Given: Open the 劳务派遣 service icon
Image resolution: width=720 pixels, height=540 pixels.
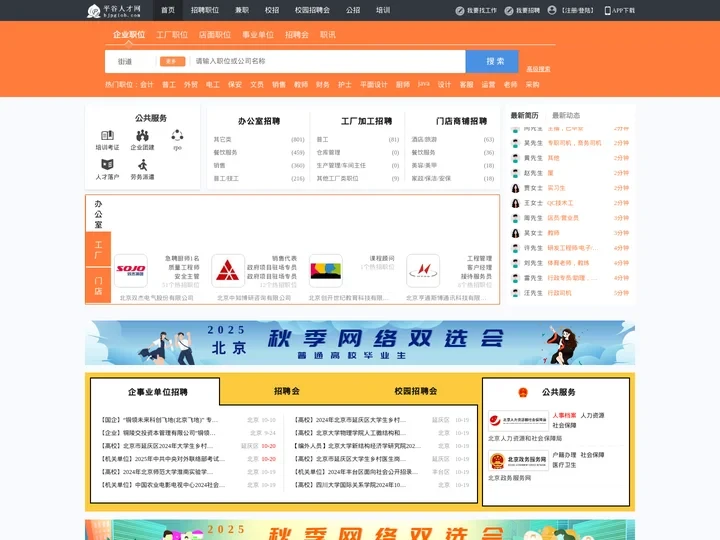Looking at the screenshot, I should point(142,164).
